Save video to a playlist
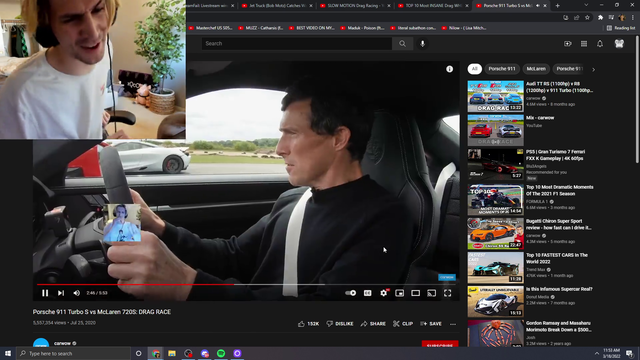Viewport: 640px width, 360px height. coord(431,324)
